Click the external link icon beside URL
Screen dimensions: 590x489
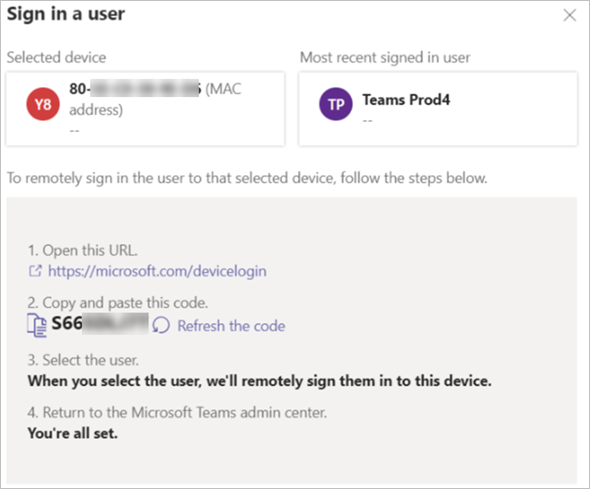[x=35, y=271]
